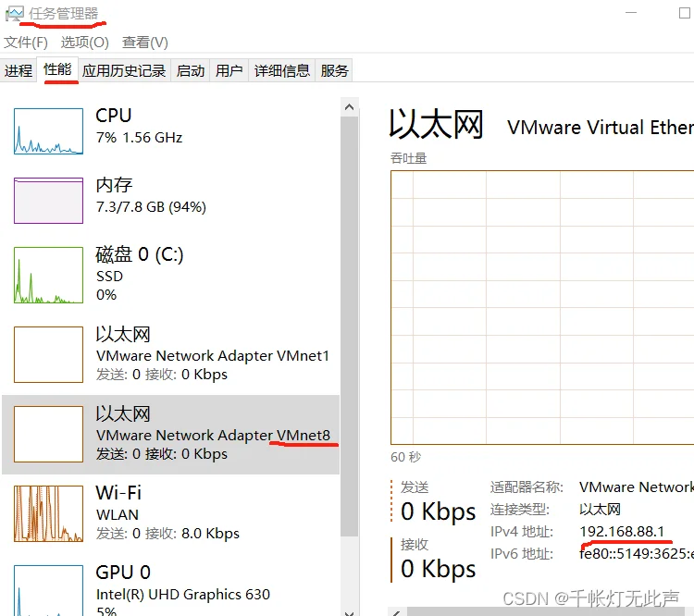Click the Ethernet throughput graph area
This screenshot has width=694, height=616.
pyautogui.click(x=542, y=307)
